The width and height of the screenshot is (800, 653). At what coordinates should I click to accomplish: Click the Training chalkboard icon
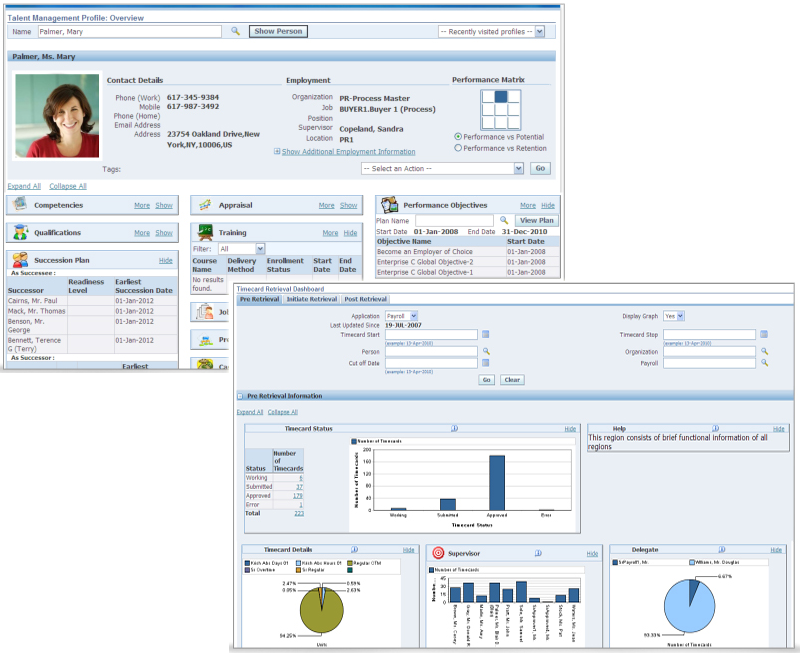tap(204, 231)
